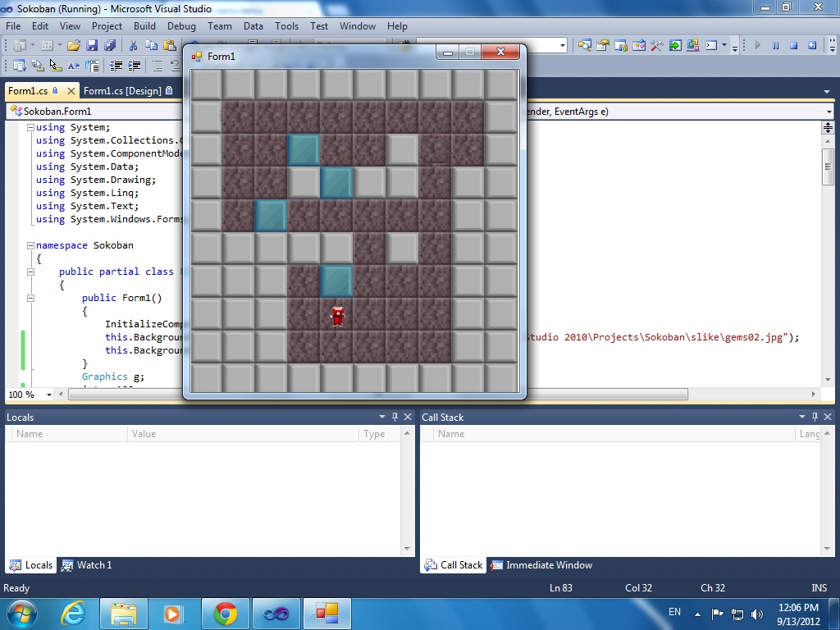The width and height of the screenshot is (840, 630).
Task: Open the Solution Explorer toolbar icon
Action: (x=585, y=46)
